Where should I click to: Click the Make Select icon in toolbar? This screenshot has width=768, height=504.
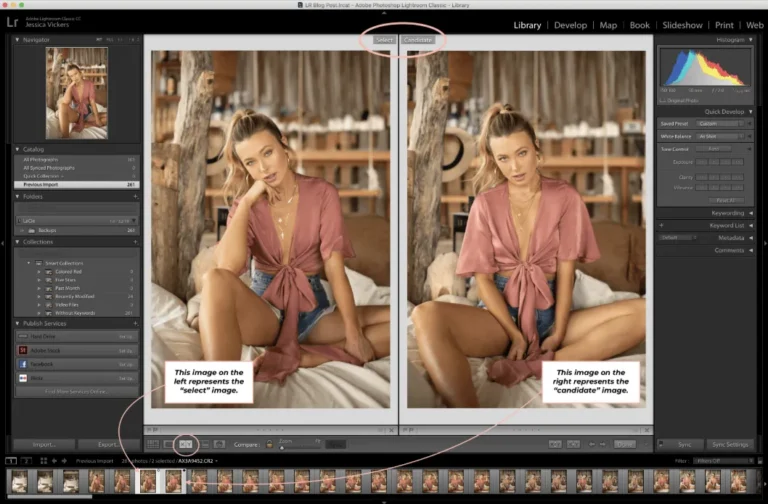pyautogui.click(x=573, y=444)
